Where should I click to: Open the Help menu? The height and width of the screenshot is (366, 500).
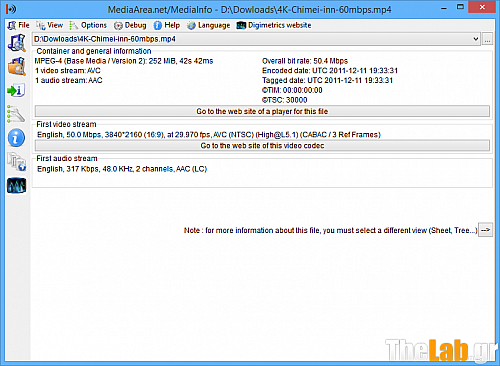167,25
